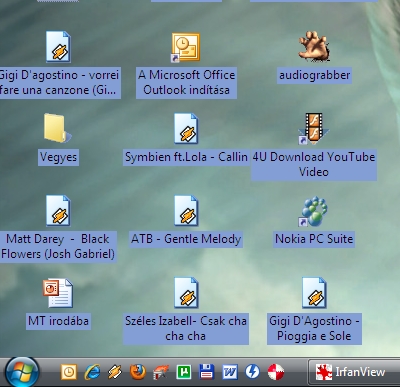
Task: Select the ATB - Gentle Melody file icon
Action: [x=186, y=211]
